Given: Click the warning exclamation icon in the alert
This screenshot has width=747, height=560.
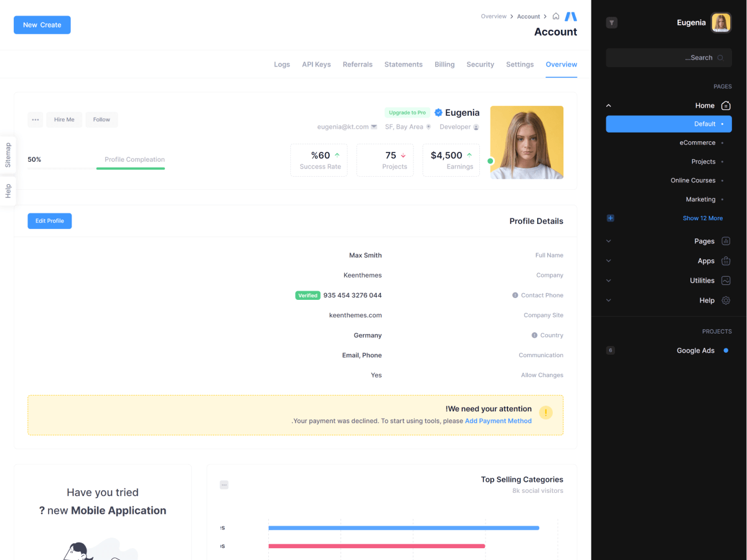Looking at the screenshot, I should [545, 413].
